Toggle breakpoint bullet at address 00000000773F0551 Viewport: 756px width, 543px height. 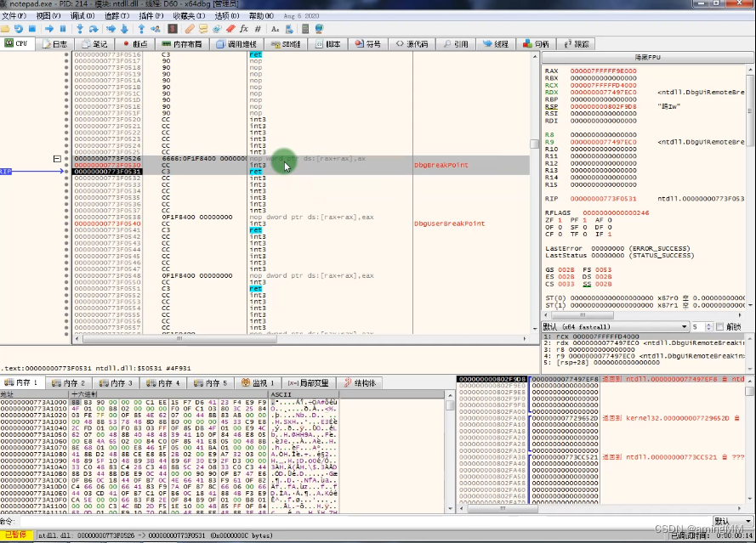[x=66, y=289]
